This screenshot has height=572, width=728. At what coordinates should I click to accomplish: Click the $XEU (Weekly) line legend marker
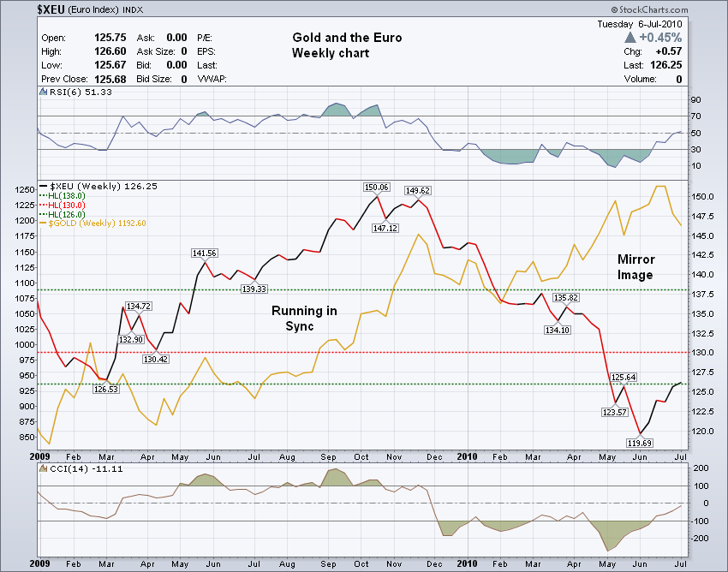pos(45,186)
